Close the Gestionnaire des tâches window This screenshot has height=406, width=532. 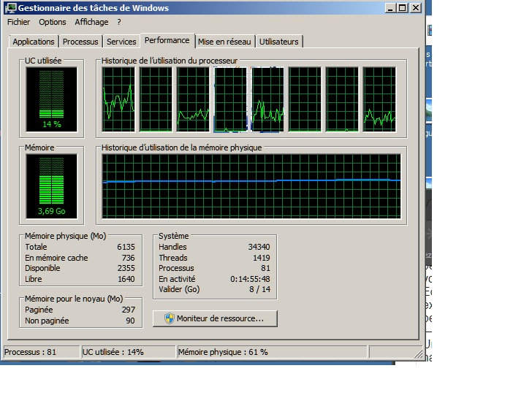[416, 8]
